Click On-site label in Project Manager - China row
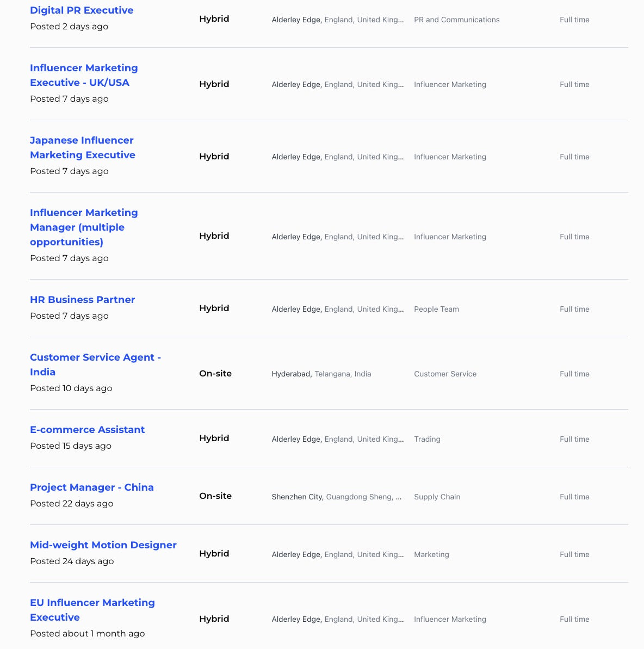This screenshot has height=649, width=644. [x=215, y=496]
